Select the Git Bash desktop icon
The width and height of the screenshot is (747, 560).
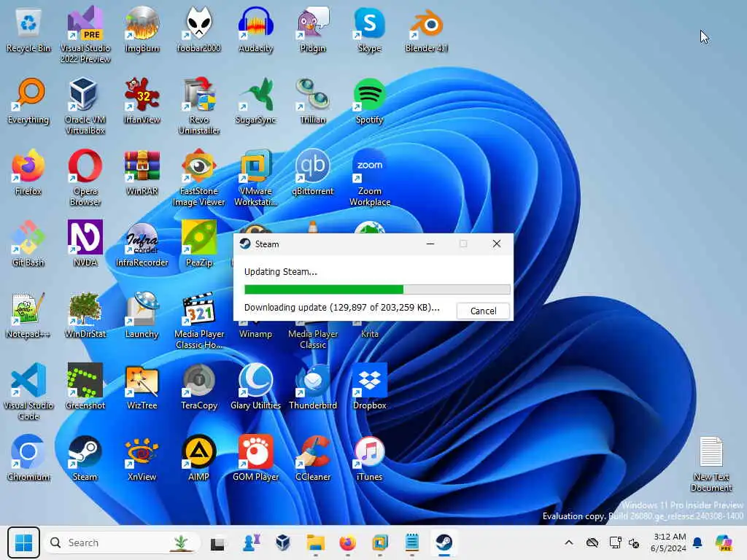tap(28, 244)
